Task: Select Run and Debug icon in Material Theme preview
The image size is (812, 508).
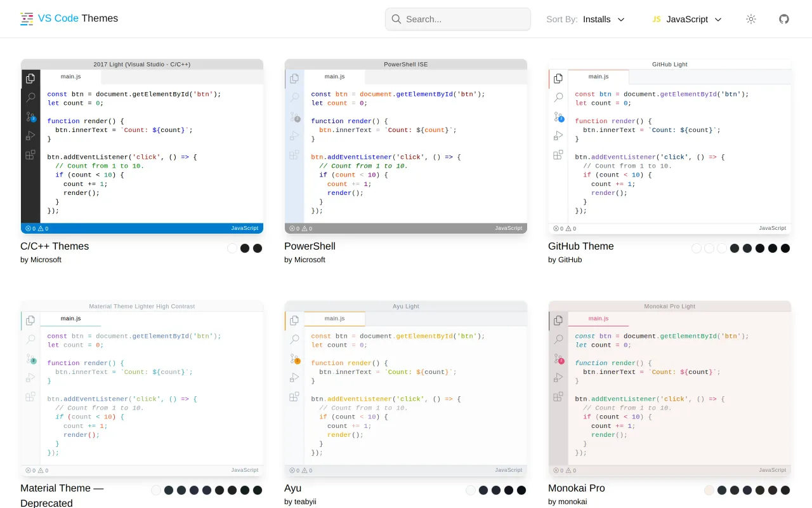Action: pos(30,378)
